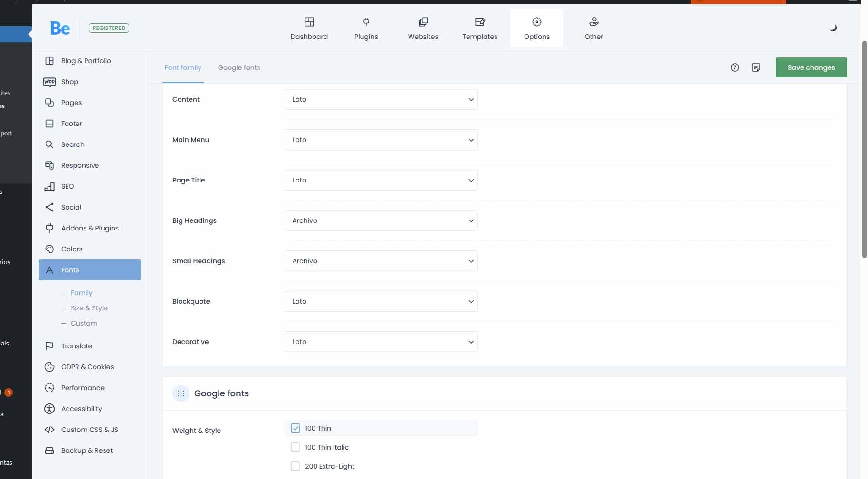Click the Responsive devices sidebar icon
868x479 pixels.
tap(49, 165)
